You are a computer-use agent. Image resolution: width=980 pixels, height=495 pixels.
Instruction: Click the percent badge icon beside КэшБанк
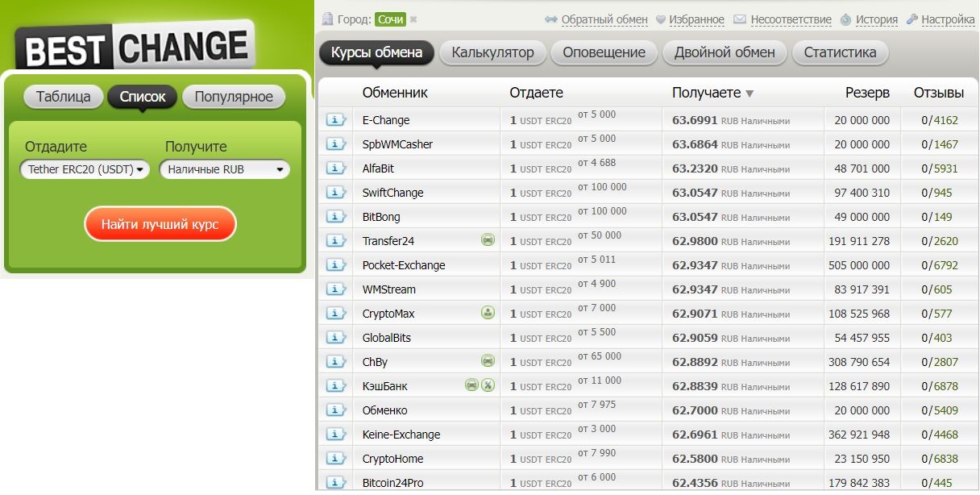[488, 385]
